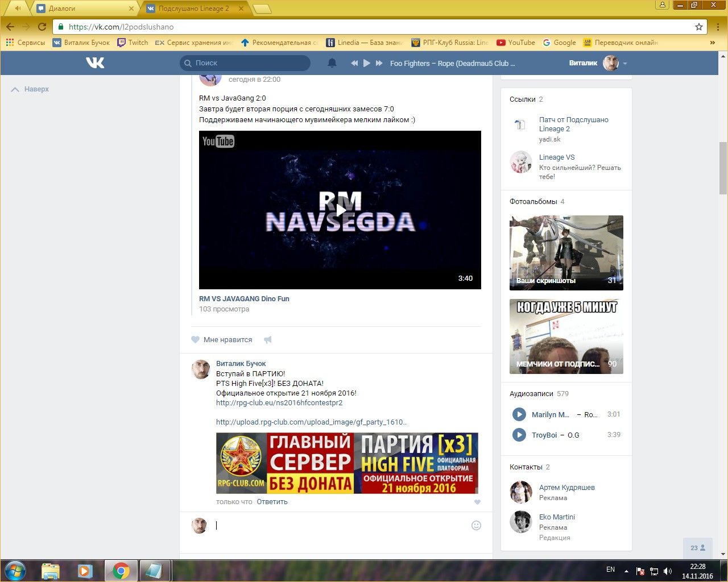
Task: Open Chrome menu button
Action: pyautogui.click(x=717, y=27)
